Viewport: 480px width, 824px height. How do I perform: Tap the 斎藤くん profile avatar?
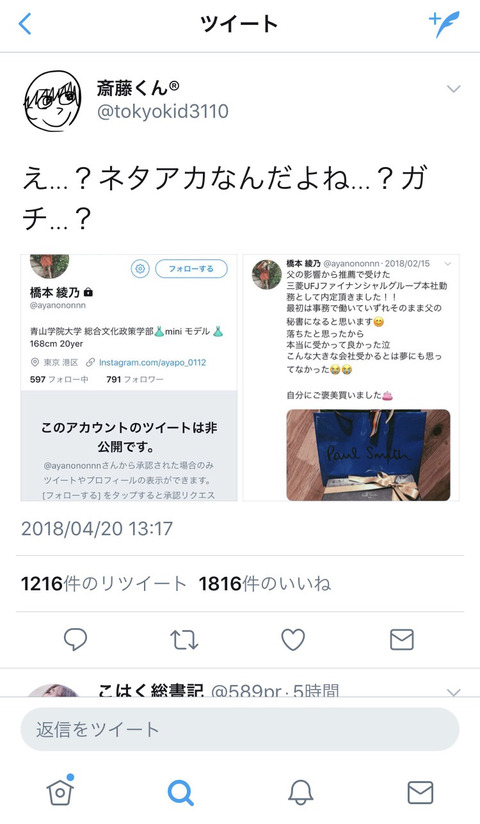tap(53, 101)
